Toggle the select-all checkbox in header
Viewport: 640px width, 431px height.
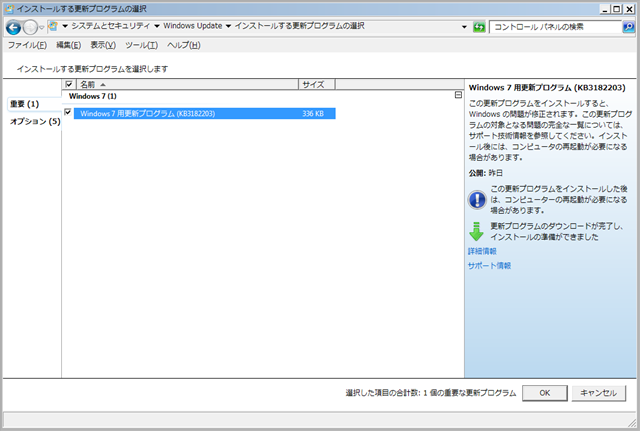point(69,84)
